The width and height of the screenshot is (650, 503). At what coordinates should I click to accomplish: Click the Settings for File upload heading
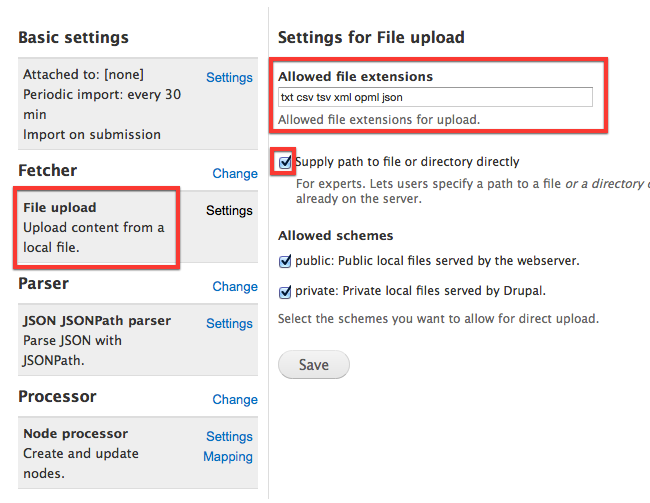tap(371, 38)
